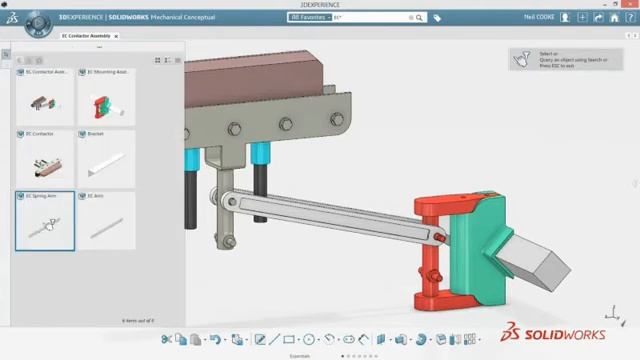Click the Pattern grid icon
This screenshot has width=640, height=360.
coord(469,339)
